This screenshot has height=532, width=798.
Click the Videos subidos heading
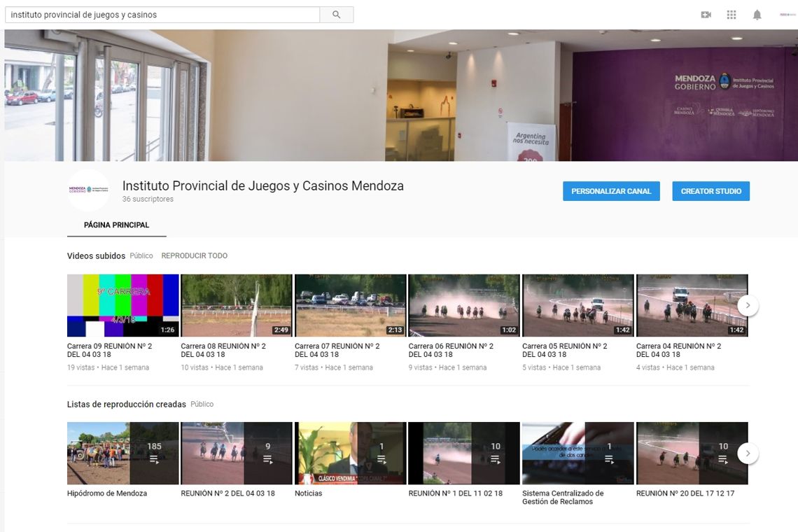click(96, 255)
